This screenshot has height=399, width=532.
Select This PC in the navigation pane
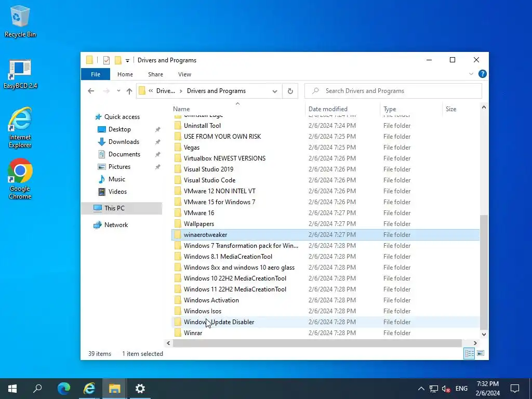click(x=122, y=208)
